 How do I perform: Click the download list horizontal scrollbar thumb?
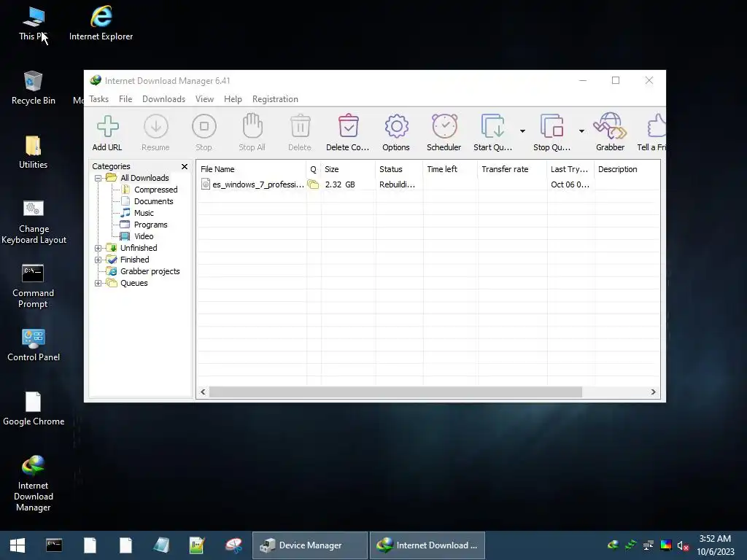tap(395, 392)
